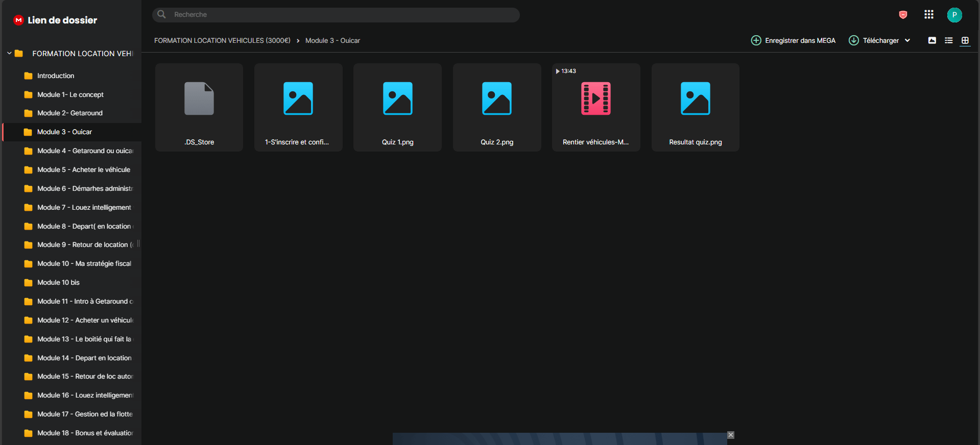Click the MEGA logo icon
The width and height of the screenshot is (980, 445).
coord(18,20)
